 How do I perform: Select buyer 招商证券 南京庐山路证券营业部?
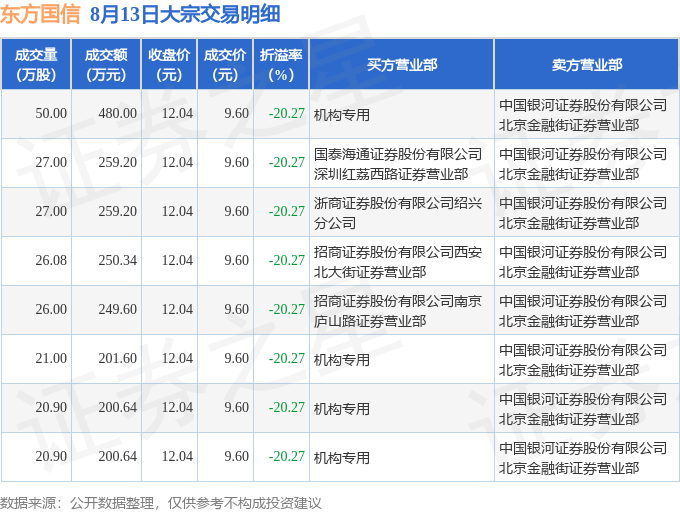coord(398,311)
